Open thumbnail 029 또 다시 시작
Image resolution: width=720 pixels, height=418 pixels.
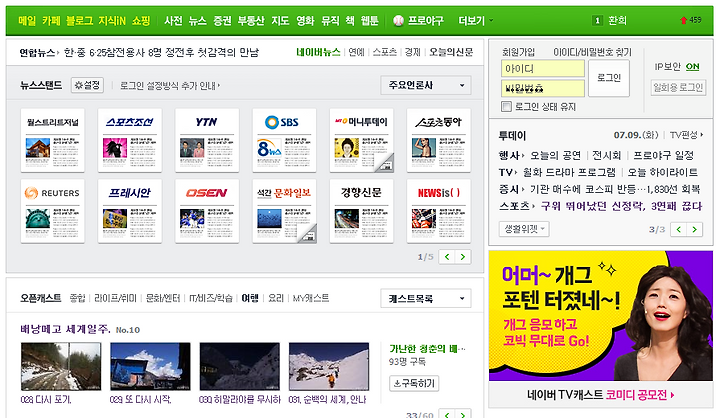click(150, 367)
